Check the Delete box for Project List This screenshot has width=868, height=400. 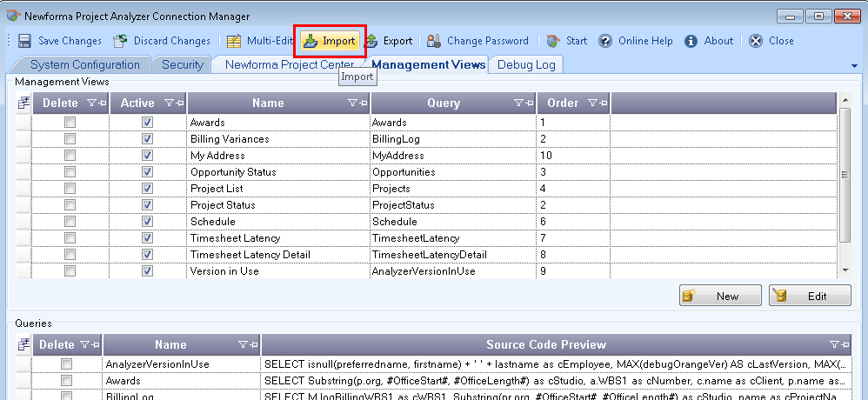[70, 189]
